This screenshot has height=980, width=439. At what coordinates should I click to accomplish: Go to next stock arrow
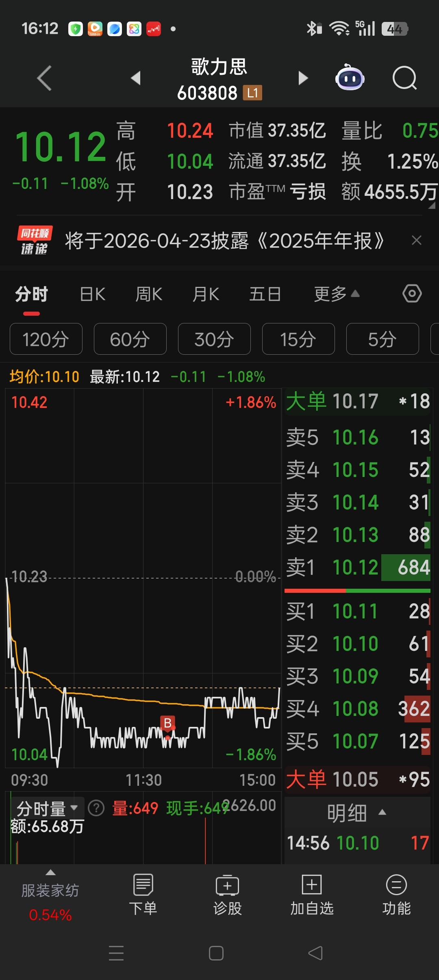(x=303, y=78)
